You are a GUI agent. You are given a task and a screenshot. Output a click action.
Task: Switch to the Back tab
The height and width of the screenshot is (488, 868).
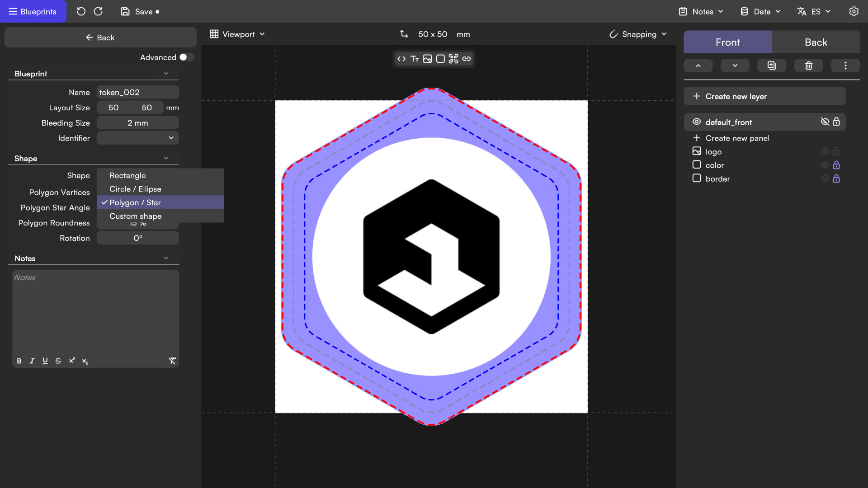[x=816, y=42]
